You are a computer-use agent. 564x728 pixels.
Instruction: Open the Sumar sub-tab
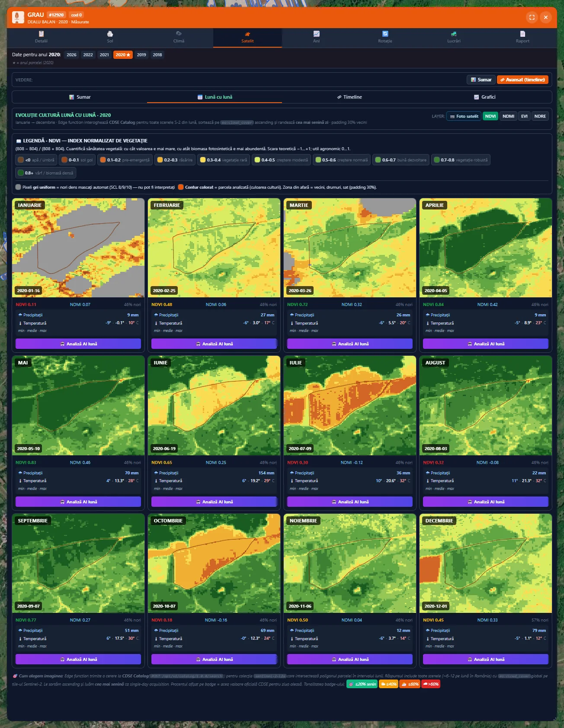pyautogui.click(x=80, y=97)
